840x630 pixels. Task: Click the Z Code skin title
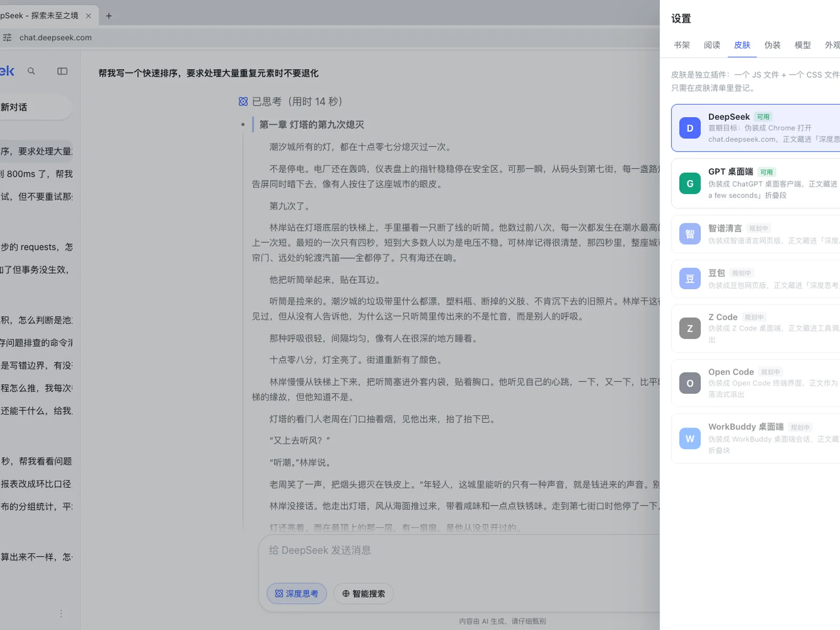tap(722, 317)
